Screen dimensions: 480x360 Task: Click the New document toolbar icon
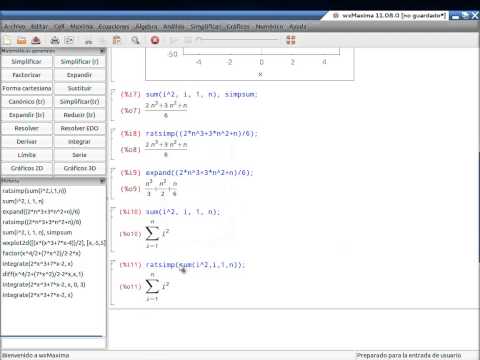(7, 40)
